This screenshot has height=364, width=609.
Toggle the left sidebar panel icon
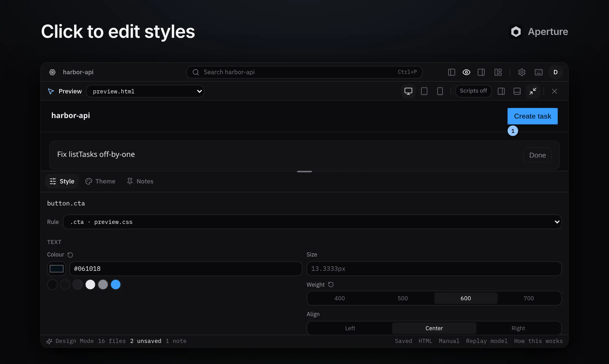[x=451, y=72]
